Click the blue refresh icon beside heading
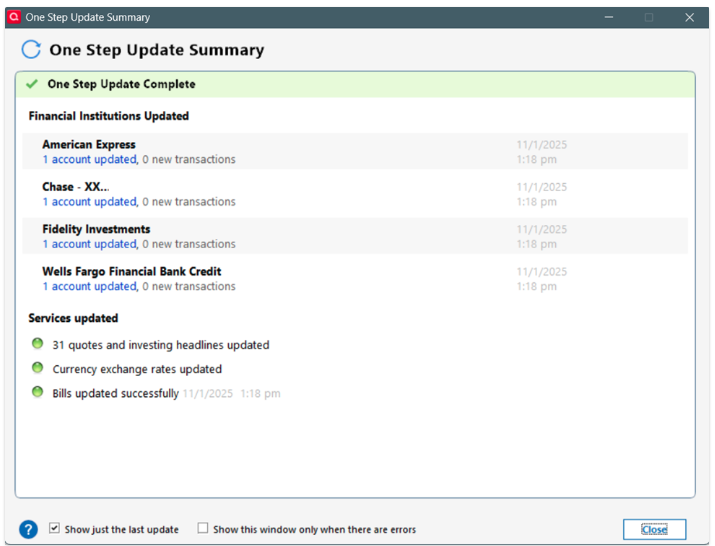The height and width of the screenshot is (546, 715). click(x=31, y=49)
